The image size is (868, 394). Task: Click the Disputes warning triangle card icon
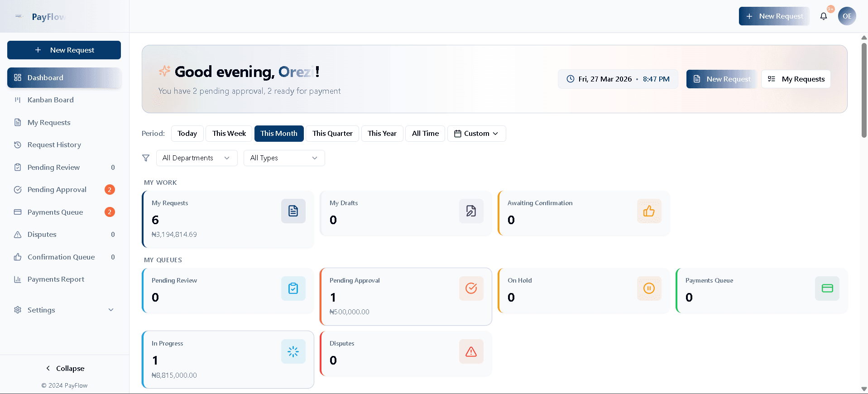(x=471, y=351)
